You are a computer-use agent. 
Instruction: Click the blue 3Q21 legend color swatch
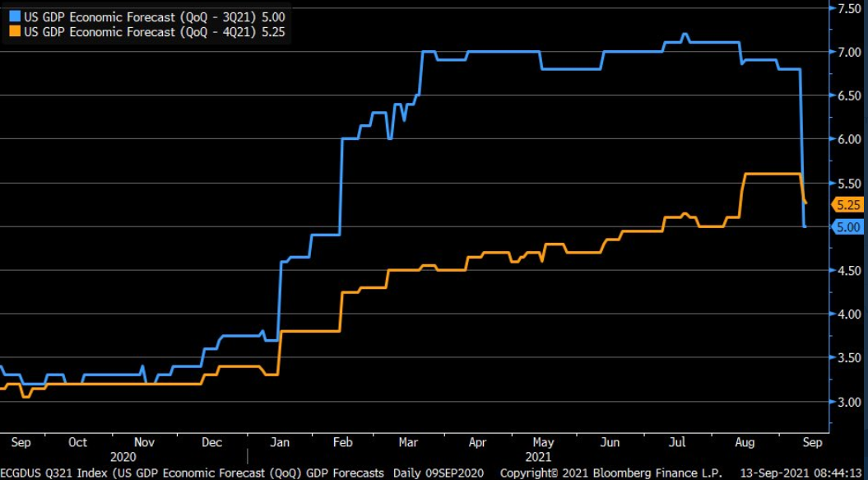[15, 18]
